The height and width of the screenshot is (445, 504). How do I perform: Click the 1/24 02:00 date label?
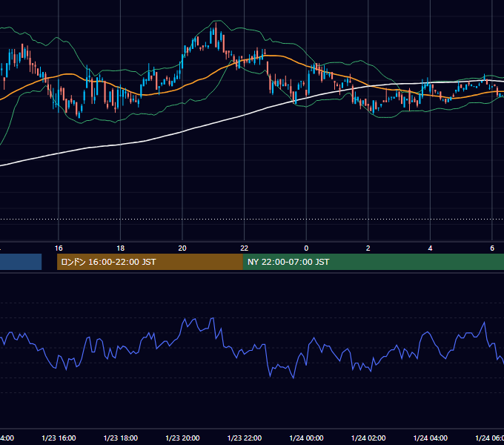click(x=368, y=438)
